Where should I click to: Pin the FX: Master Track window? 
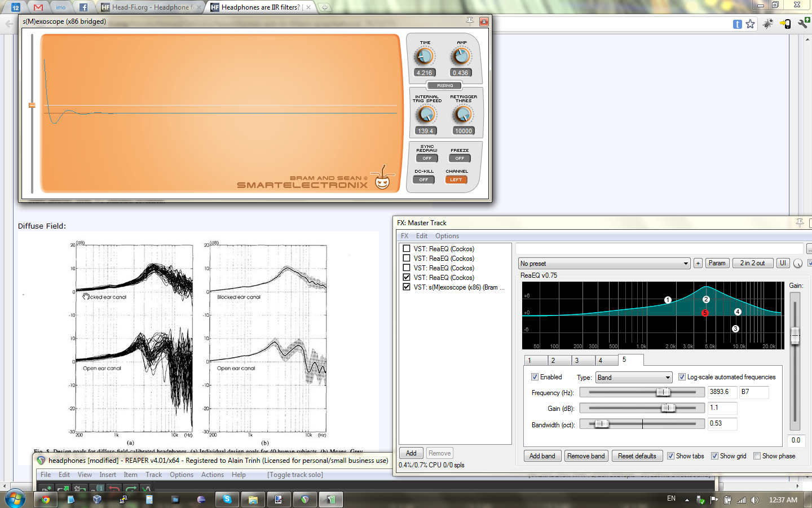click(x=800, y=222)
